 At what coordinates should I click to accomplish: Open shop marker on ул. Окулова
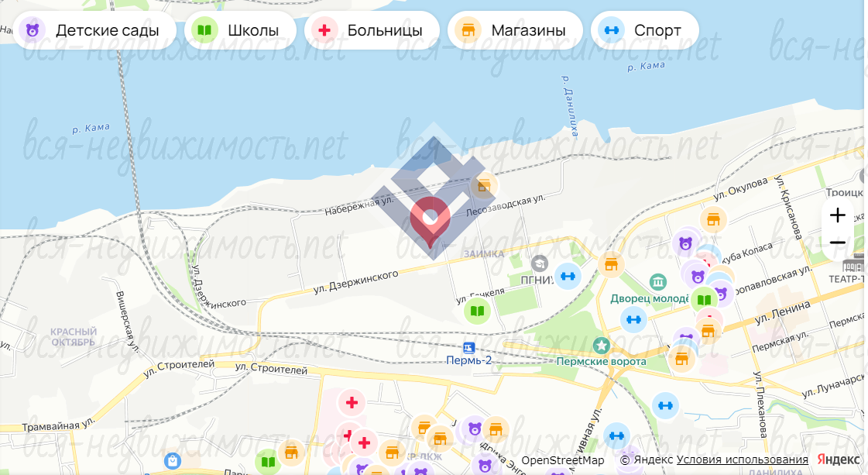tap(714, 220)
